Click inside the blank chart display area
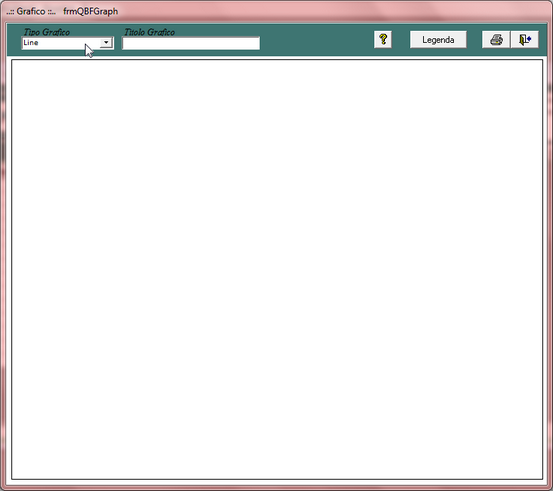 click(277, 269)
